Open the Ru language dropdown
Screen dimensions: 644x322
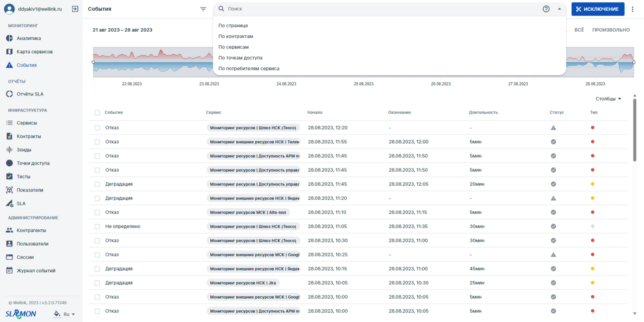coord(69,314)
